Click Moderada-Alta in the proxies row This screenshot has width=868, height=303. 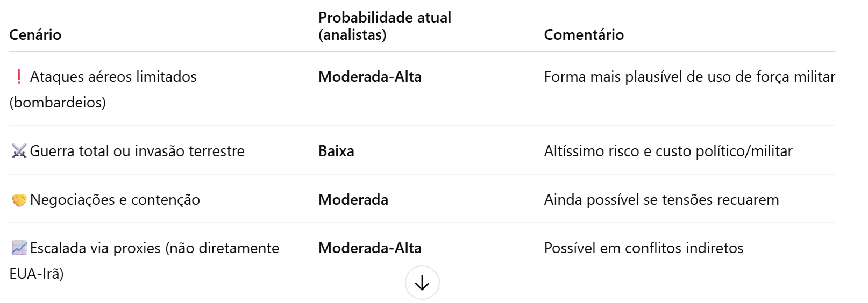pyautogui.click(x=370, y=248)
